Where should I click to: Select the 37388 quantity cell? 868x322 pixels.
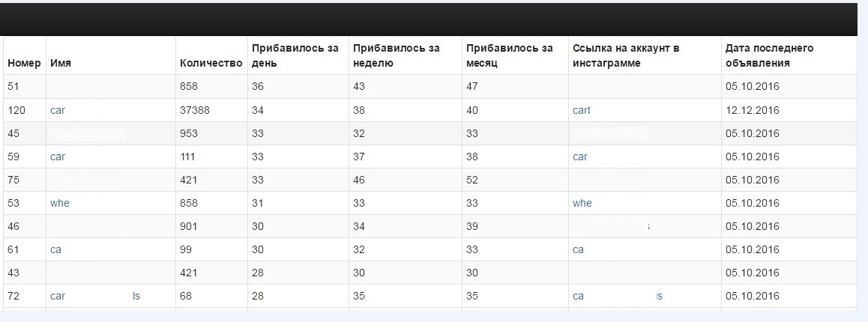pos(195,110)
